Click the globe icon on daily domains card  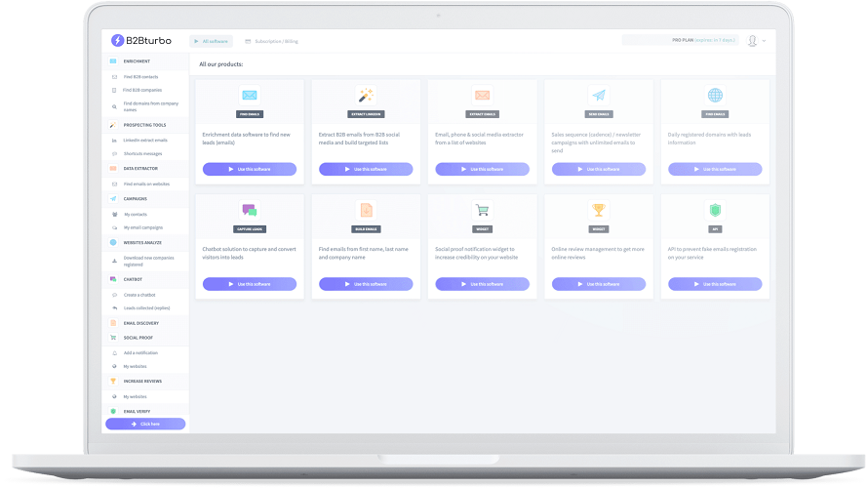(x=715, y=96)
